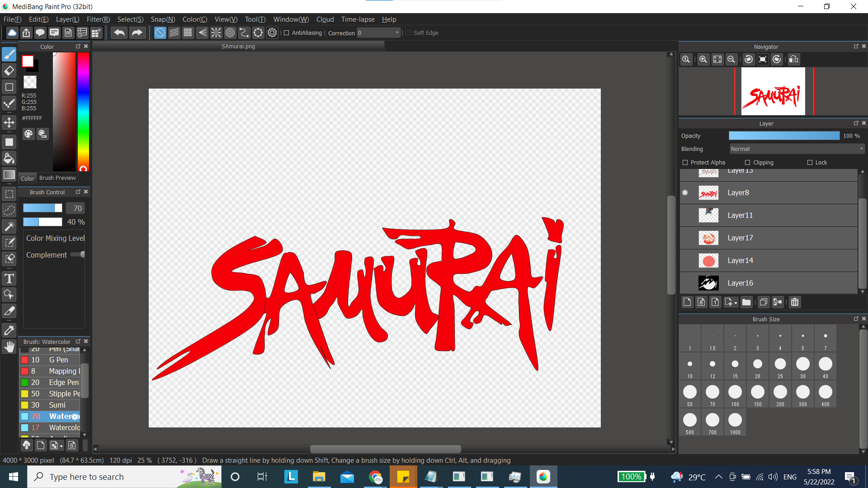Image resolution: width=868 pixels, height=488 pixels.
Task: Pick a hue on the rainbow strip
Action: point(83,112)
